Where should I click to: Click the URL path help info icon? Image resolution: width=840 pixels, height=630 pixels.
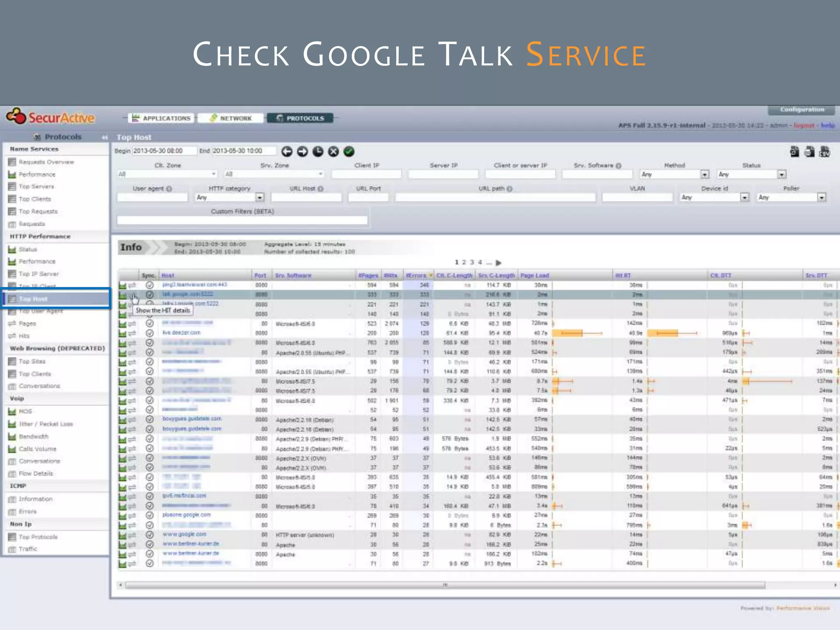pyautogui.click(x=509, y=189)
